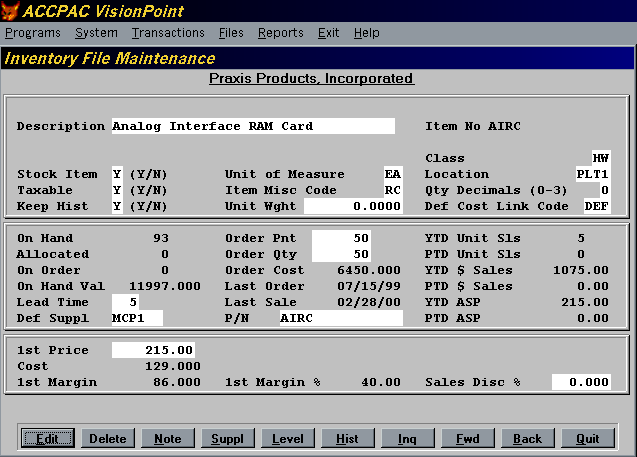Click the Delete button
This screenshot has height=457, width=637.
tap(108, 438)
